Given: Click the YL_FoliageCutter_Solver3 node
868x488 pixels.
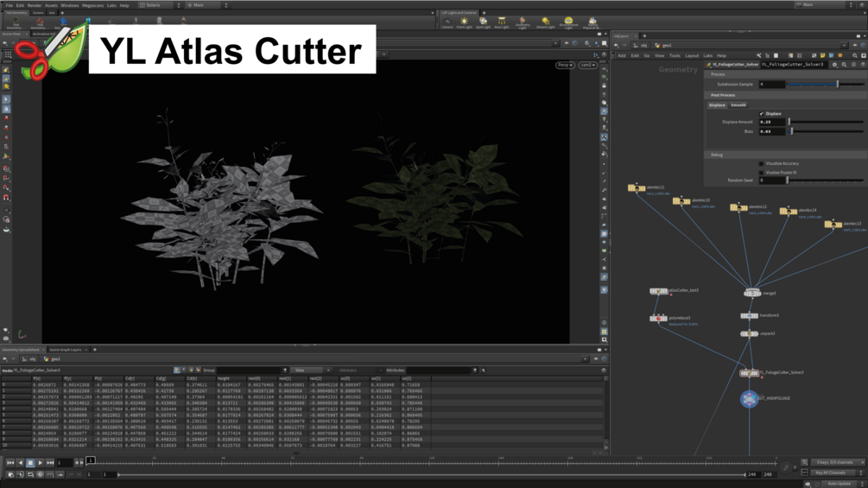Looking at the screenshot, I should point(749,373).
